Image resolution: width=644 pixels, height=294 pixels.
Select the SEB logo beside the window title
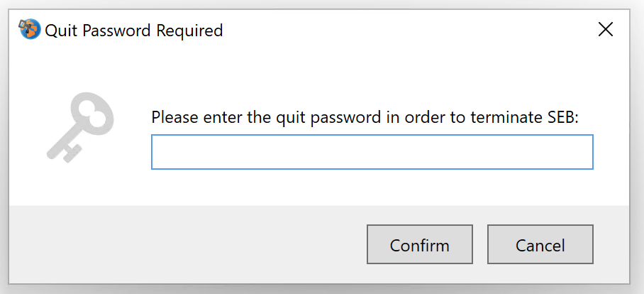pos(30,29)
